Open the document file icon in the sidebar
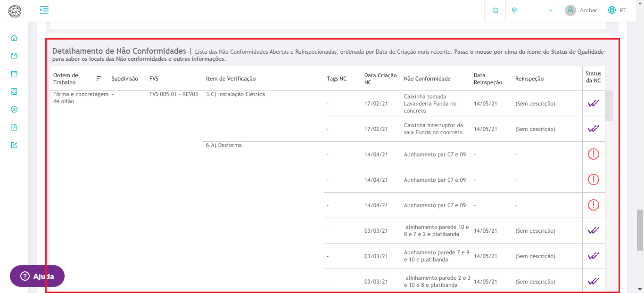The image size is (644, 293). click(x=14, y=127)
